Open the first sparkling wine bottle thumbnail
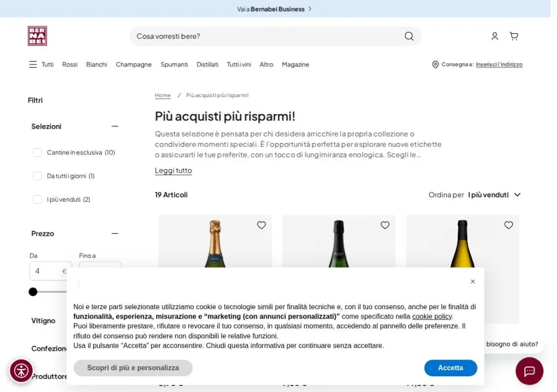This screenshot has width=557, height=392. point(215,243)
